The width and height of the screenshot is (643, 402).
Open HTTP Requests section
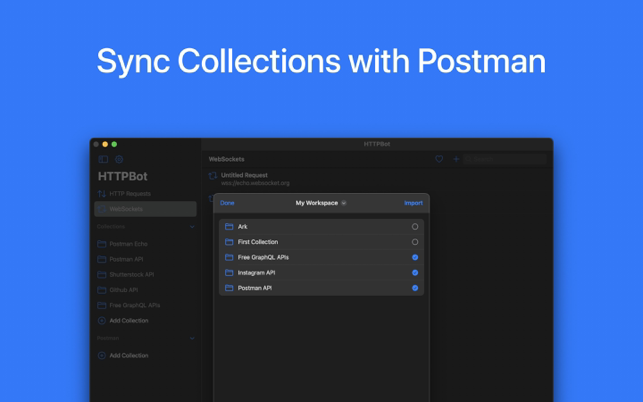click(130, 194)
